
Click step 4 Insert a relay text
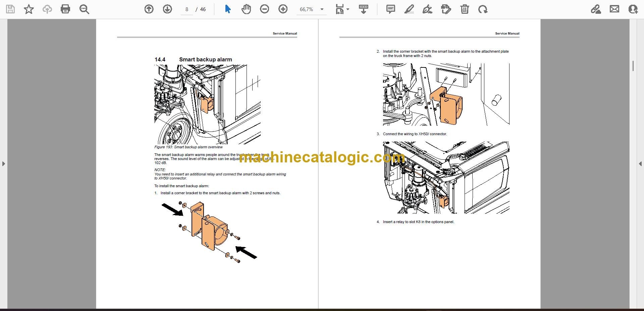point(419,222)
